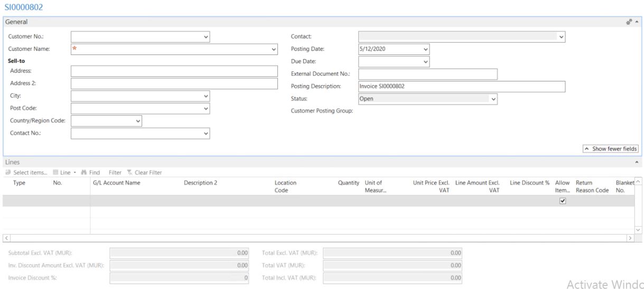
Task: Click the Total VAT value field
Action: point(393,265)
